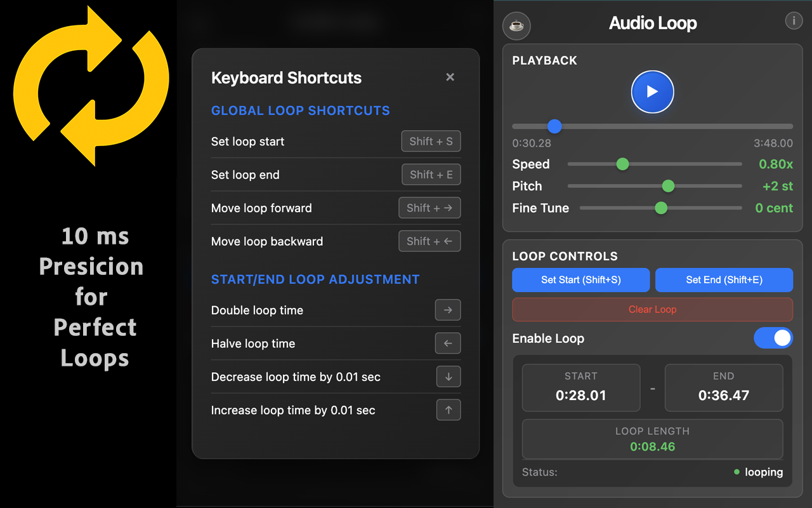Image resolution: width=812 pixels, height=508 pixels.
Task: Click the GLOBAL LOOP SHORTCUTS heading
Action: click(301, 110)
